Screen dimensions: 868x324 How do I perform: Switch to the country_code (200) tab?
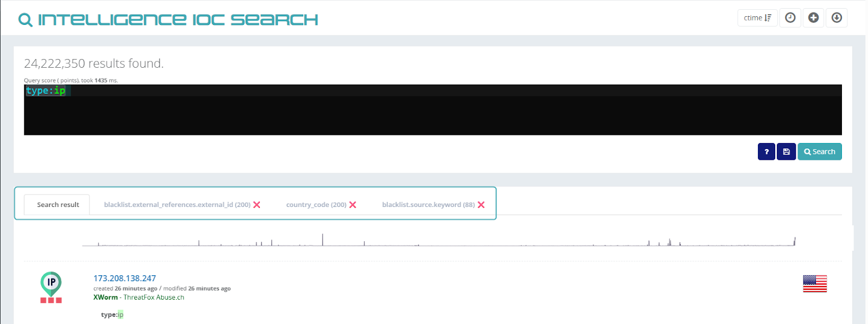pyautogui.click(x=316, y=205)
